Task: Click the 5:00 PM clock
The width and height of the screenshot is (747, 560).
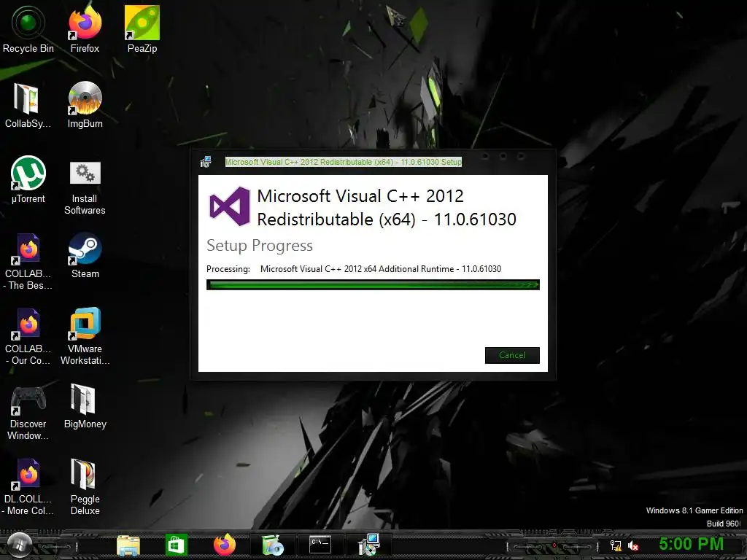Action: (x=692, y=544)
